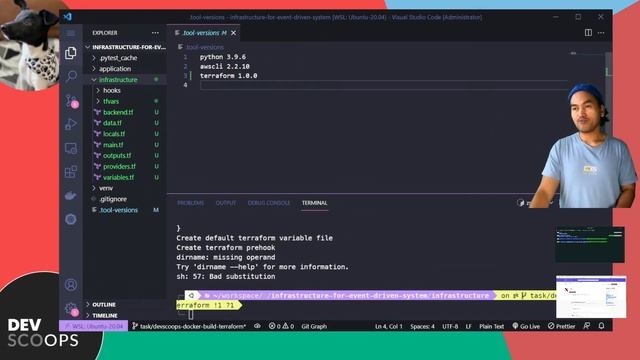Viewport: 640px width, 360px height.
Task: Switch to the DEBUG CONSOLE tab
Action: 269,203
